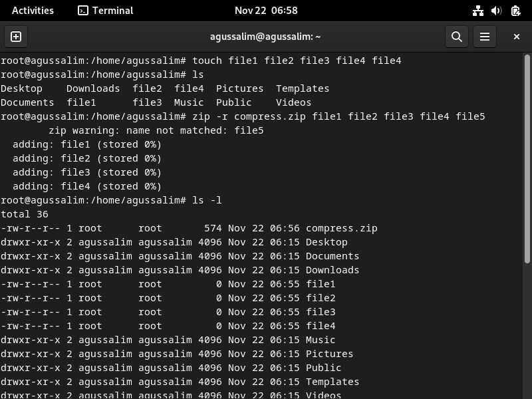This screenshot has height=399, width=532.
Task: Click the window title agussalim@agussalim
Action: (265, 37)
